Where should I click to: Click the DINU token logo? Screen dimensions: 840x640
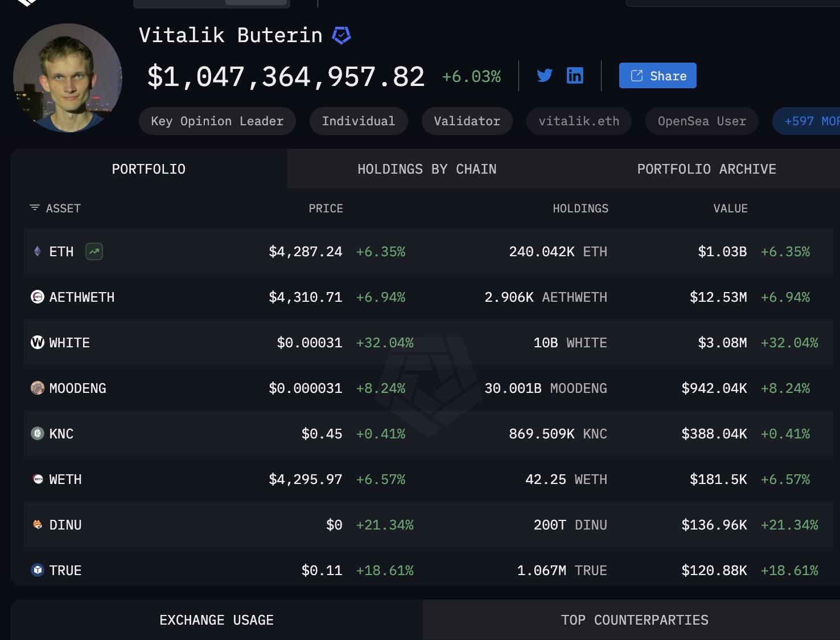[38, 524]
